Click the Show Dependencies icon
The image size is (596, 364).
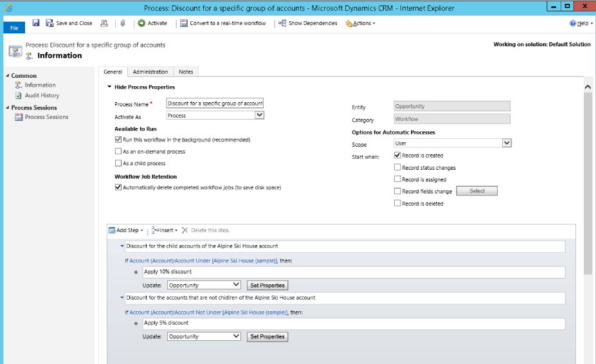pyautogui.click(x=282, y=23)
